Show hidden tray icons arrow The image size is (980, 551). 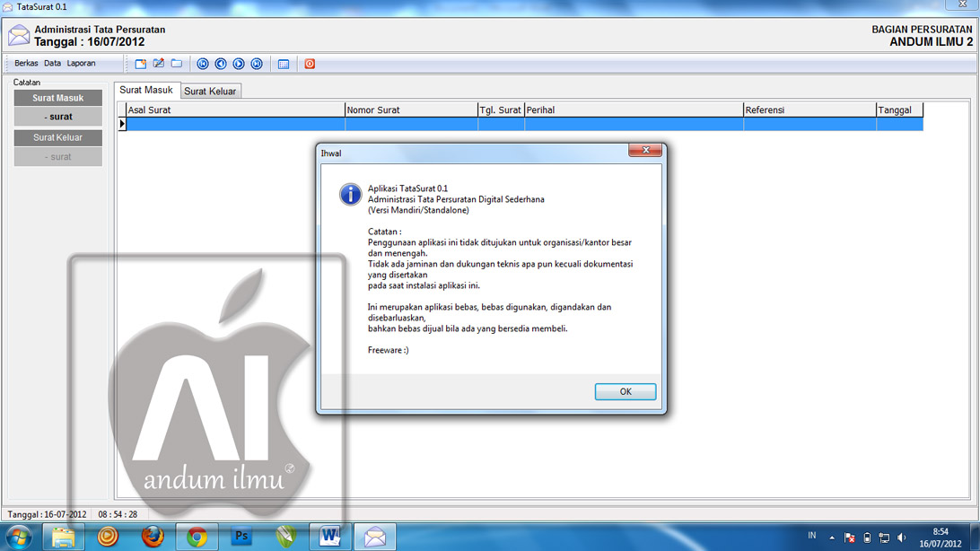pos(832,538)
